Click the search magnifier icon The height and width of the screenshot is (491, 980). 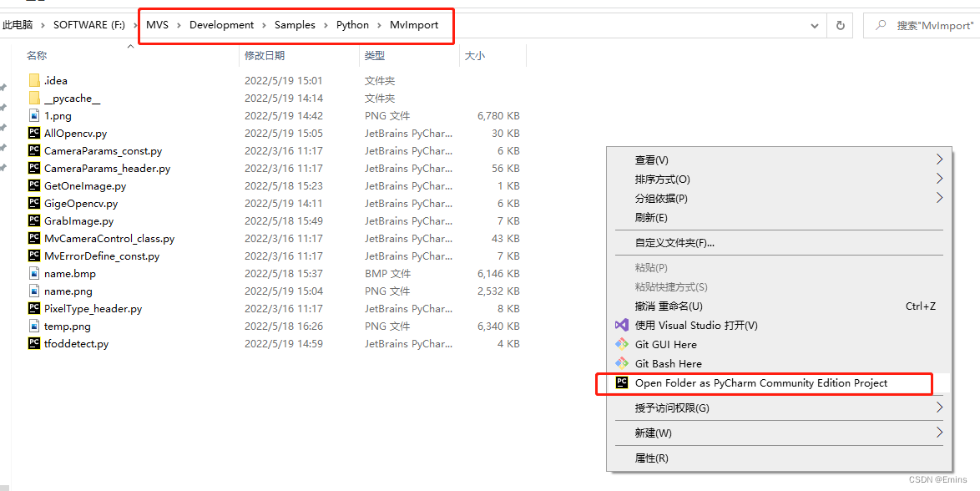click(x=881, y=26)
